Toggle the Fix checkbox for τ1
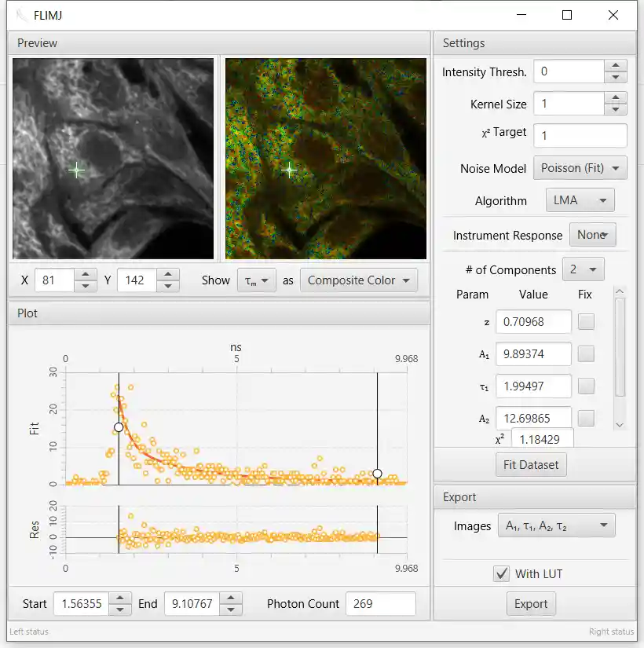Screen dimensions: 644x648 click(x=585, y=386)
